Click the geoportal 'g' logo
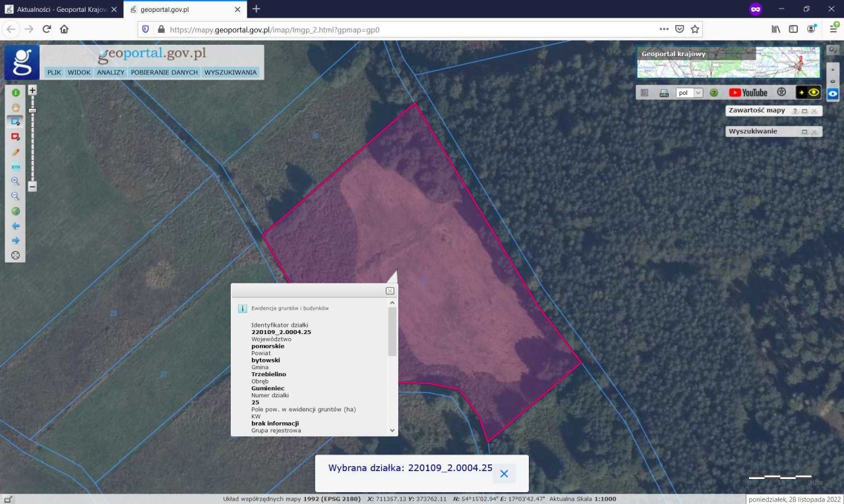This screenshot has height=504, width=844. [x=22, y=62]
